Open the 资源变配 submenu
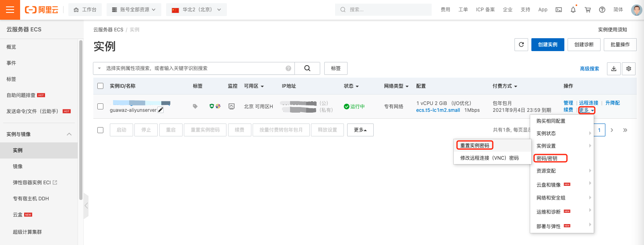Screen dimensions: 644x245 (562, 171)
